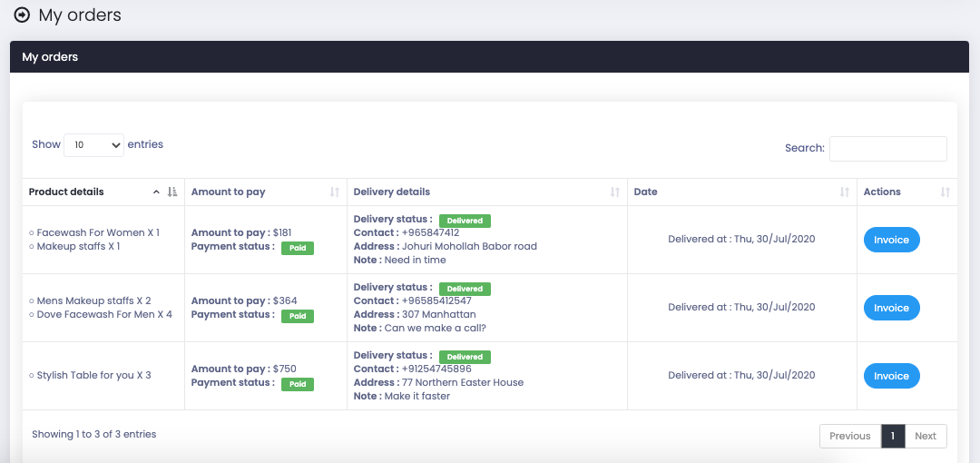Click the Actions column sort arrows
This screenshot has height=463, width=980.
point(945,192)
